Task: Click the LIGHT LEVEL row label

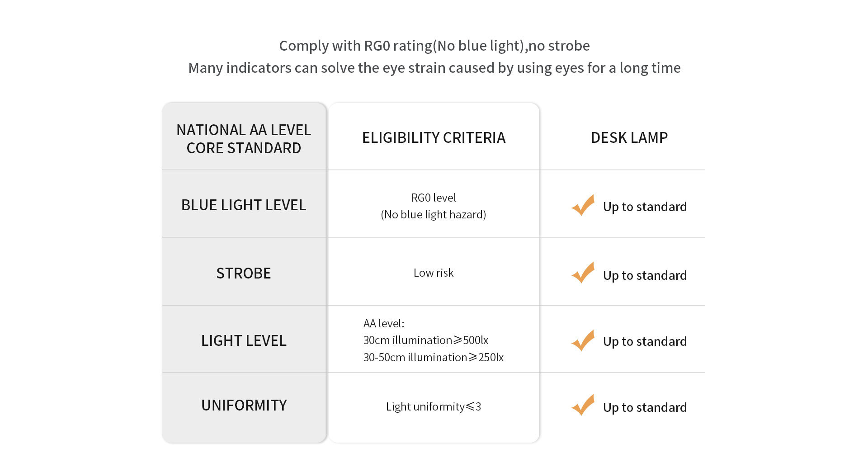Action: [x=244, y=340]
